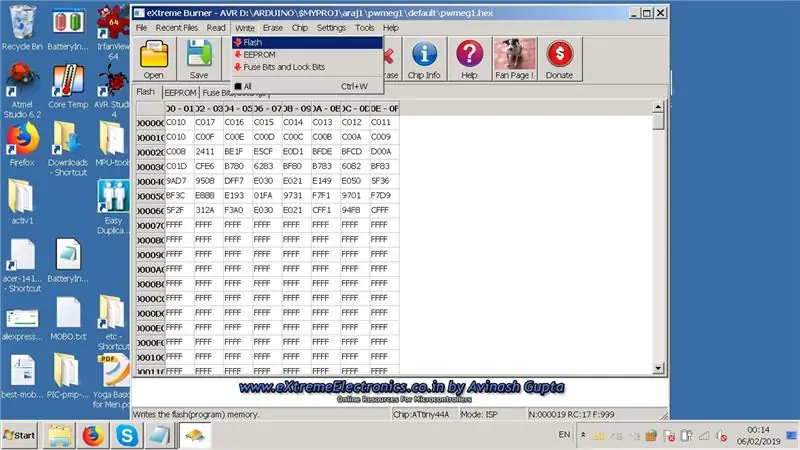Click the eXtremeElectronics website banner link
Screen dimensions: 800x450
point(402,391)
